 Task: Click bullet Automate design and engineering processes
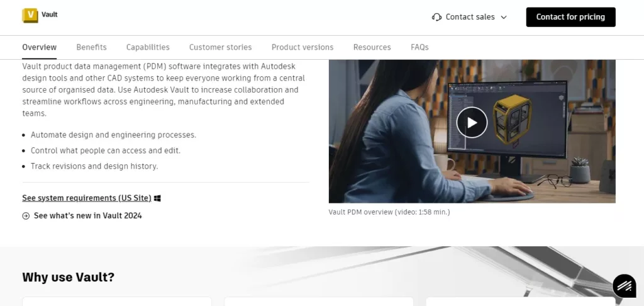(x=113, y=135)
